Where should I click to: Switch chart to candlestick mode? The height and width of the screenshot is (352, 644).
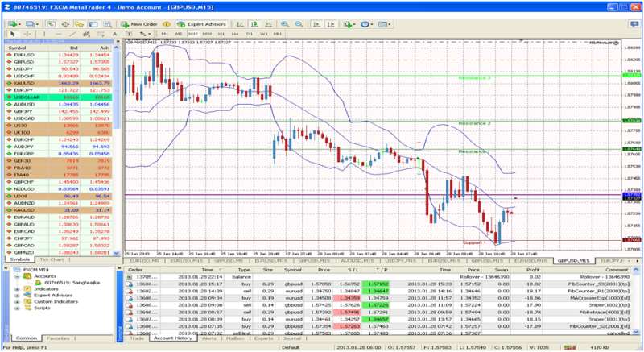coord(254,24)
